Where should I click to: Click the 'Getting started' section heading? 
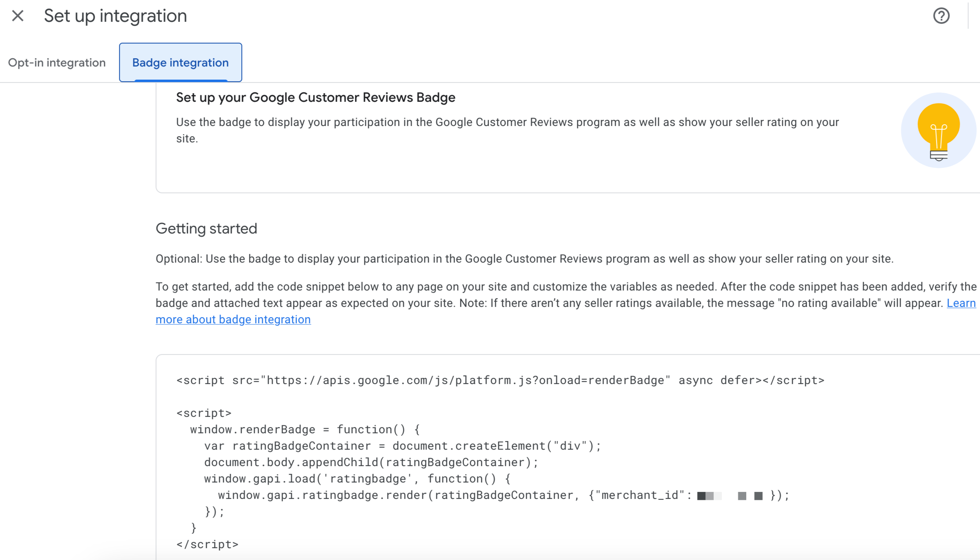point(206,229)
